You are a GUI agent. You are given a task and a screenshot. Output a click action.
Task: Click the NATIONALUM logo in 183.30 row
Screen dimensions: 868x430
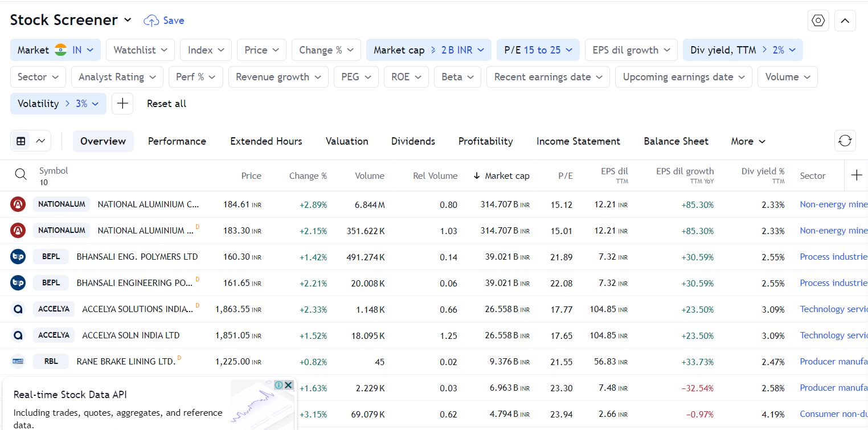tap(18, 231)
